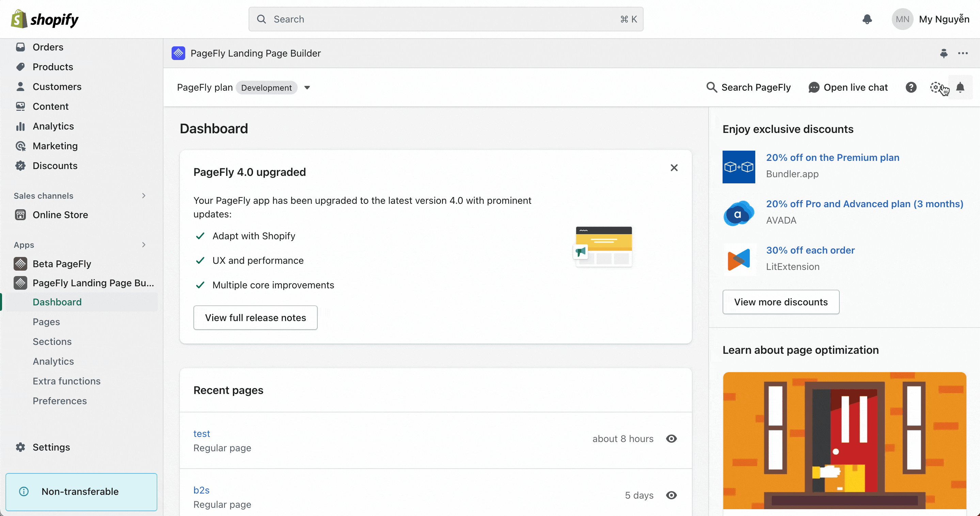980x516 pixels.
Task: Expand the Apps section chevron
Action: pos(143,245)
